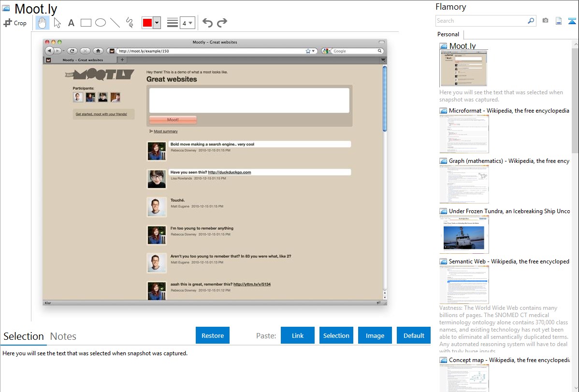Select the arrow pointer tool
Image resolution: width=579 pixels, height=392 pixels.
click(x=57, y=23)
